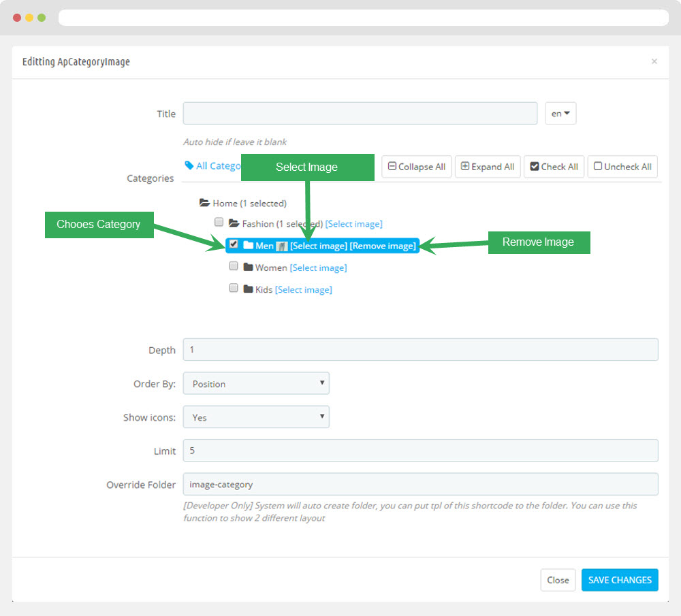Tick the Women category checkbox
The image size is (681, 616).
(234, 266)
